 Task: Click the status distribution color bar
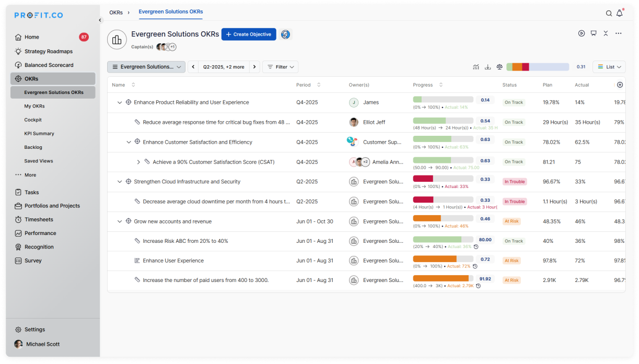(x=538, y=67)
